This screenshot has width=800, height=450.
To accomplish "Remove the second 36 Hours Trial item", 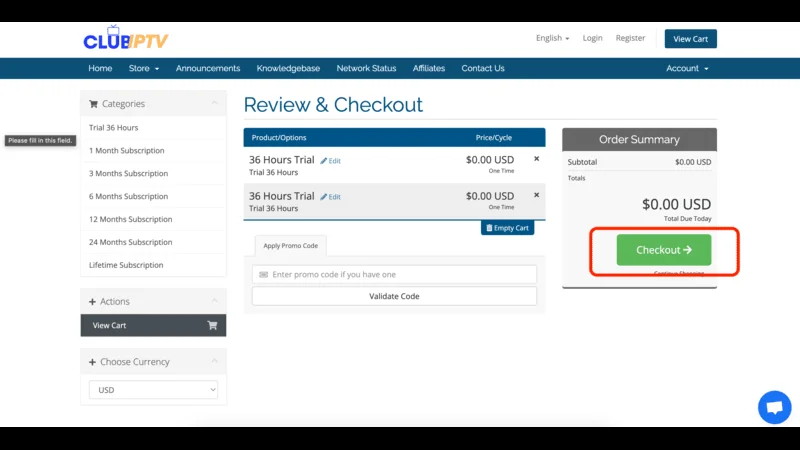I will point(536,195).
